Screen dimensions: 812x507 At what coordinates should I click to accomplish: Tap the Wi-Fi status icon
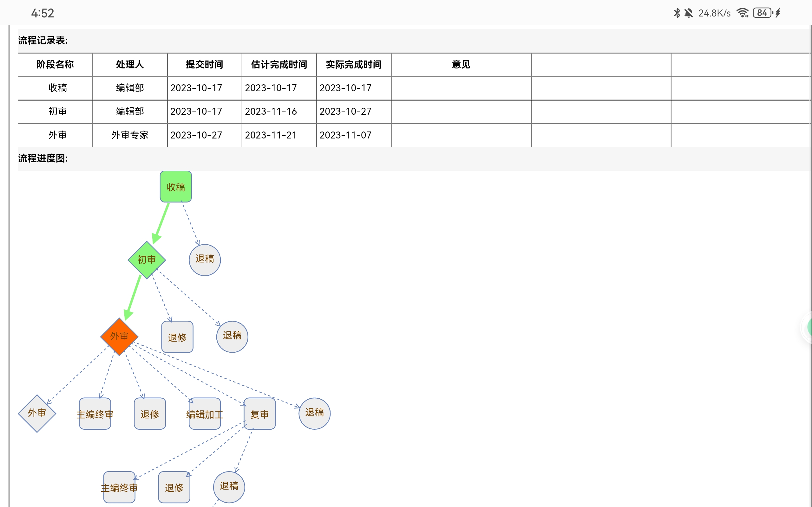tap(742, 13)
